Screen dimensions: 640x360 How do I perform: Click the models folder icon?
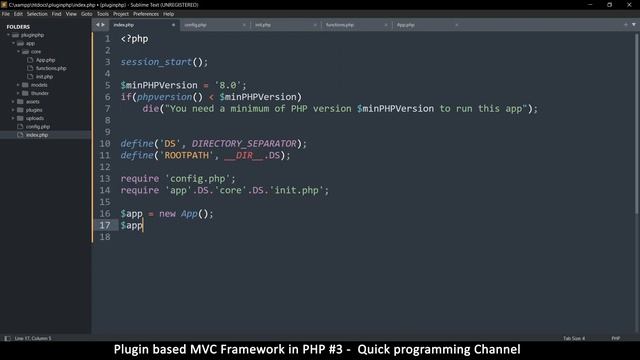[x=25, y=85]
